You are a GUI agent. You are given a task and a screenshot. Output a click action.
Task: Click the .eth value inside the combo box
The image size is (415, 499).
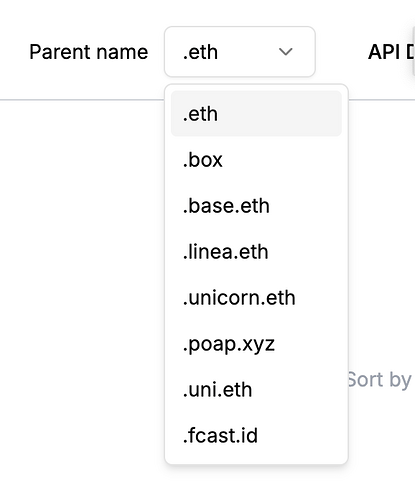(200, 52)
